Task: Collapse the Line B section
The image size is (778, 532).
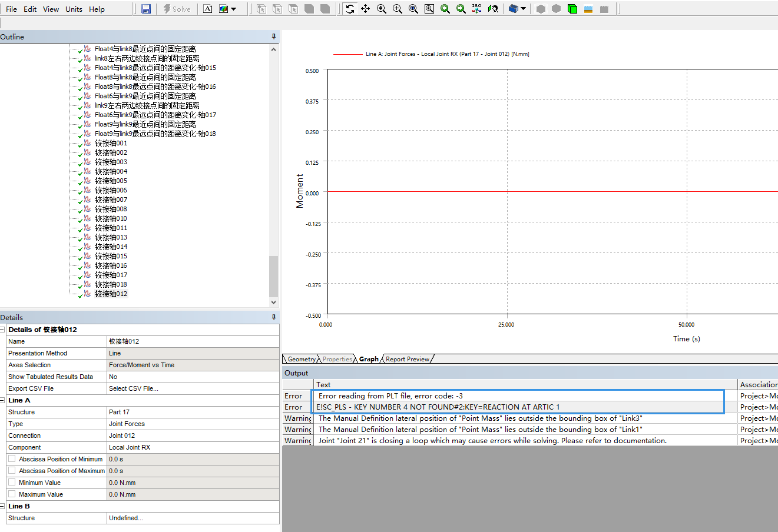Action: coord(3,506)
